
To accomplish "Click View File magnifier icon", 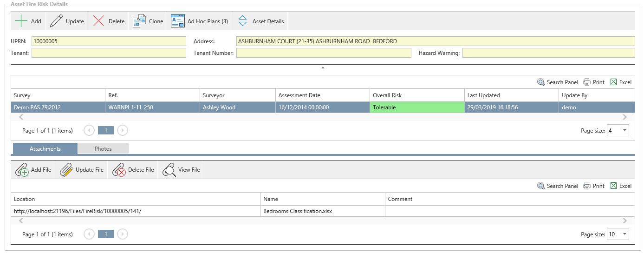I will (x=169, y=170).
